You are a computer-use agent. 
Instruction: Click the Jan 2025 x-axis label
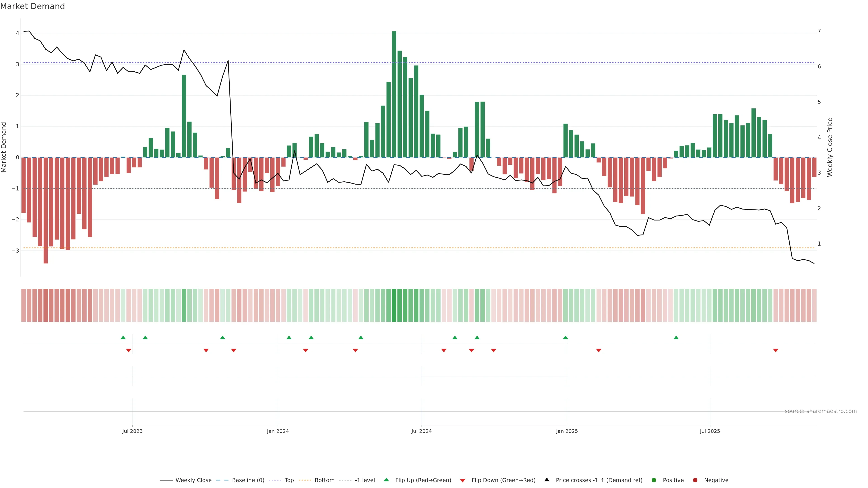click(x=567, y=431)
